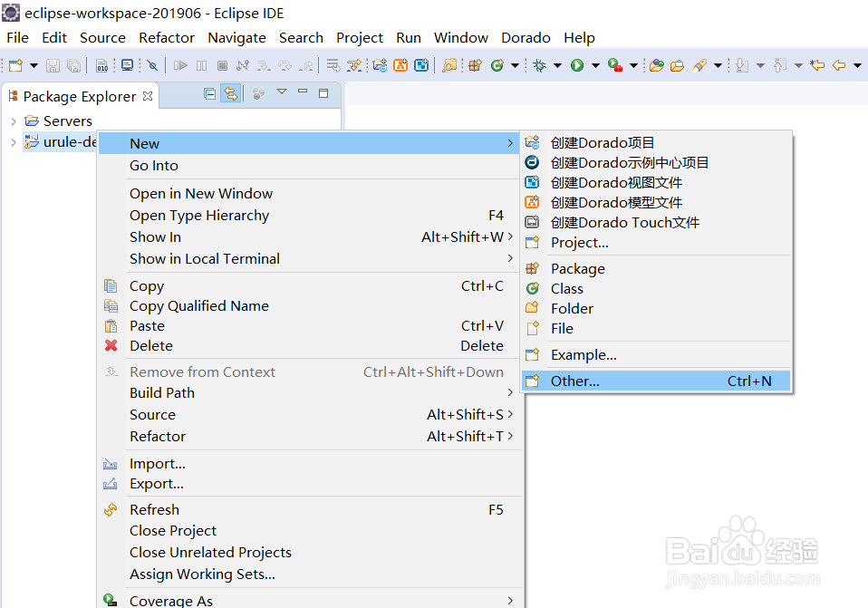Toggle Skip All Breakpoints in toolbar
The height and width of the screenshot is (608, 868).
(152, 65)
